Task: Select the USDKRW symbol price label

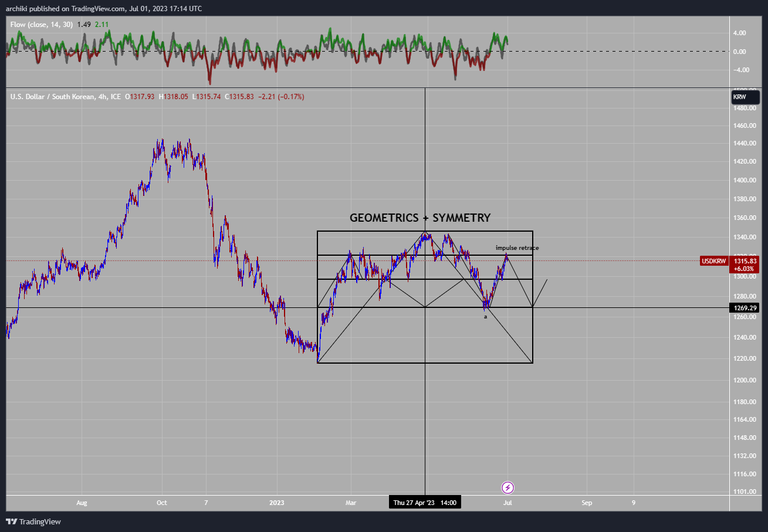Action: [714, 260]
